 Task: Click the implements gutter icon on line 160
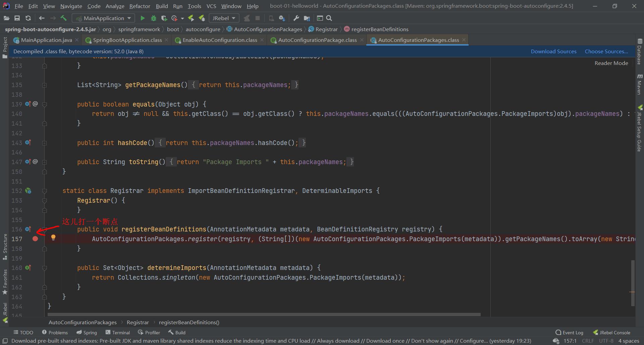pyautogui.click(x=28, y=268)
